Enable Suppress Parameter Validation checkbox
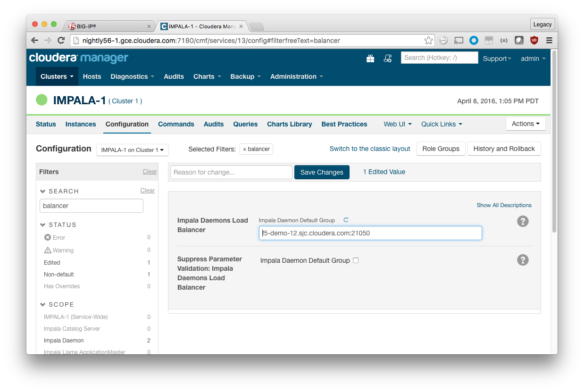The image size is (584, 392). [356, 260]
